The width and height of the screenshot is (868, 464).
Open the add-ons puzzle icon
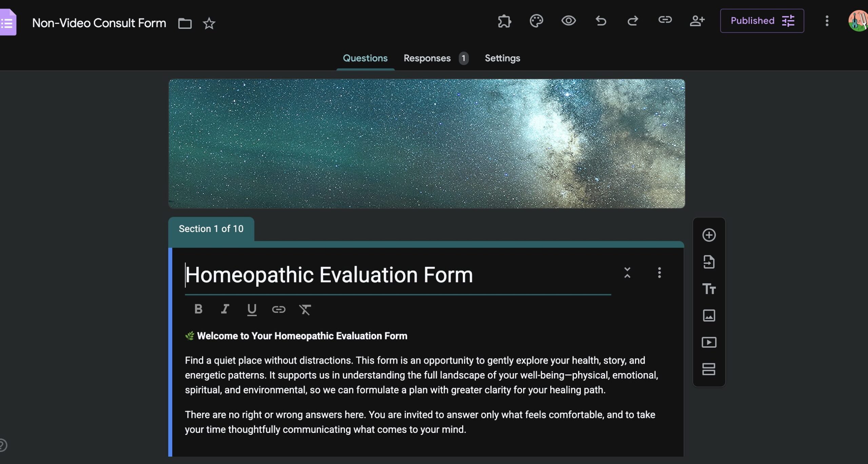point(504,21)
